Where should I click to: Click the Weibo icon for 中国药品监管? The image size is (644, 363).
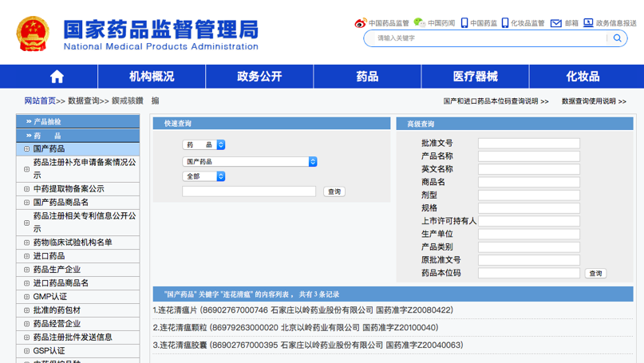(361, 23)
